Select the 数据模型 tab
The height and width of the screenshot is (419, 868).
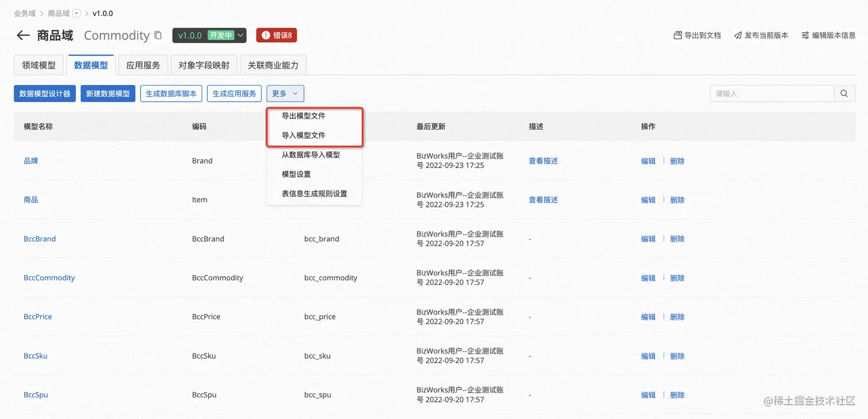pyautogui.click(x=91, y=65)
